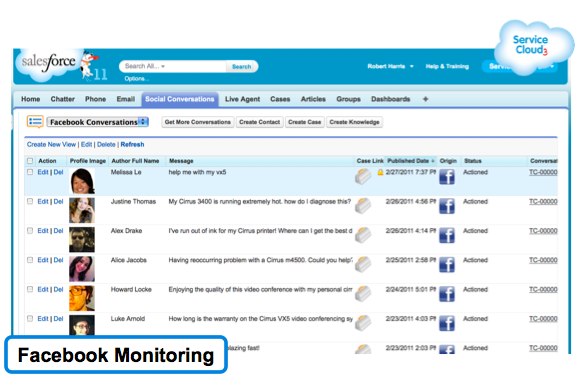Open TC conversation link in Alex Drake row
This screenshot has height=392, width=578.
[543, 231]
